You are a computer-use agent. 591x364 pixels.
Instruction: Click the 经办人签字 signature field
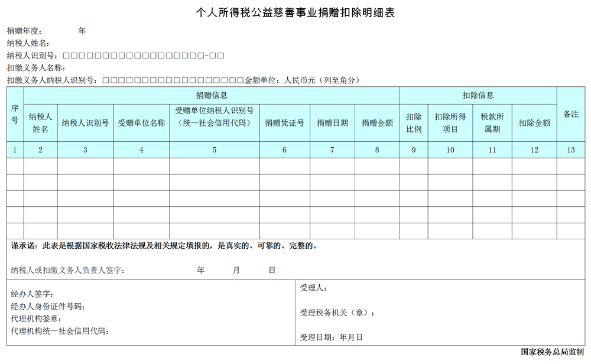click(33, 294)
